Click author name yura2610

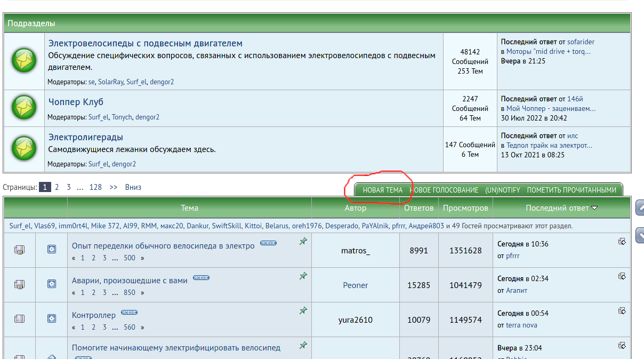tap(356, 320)
